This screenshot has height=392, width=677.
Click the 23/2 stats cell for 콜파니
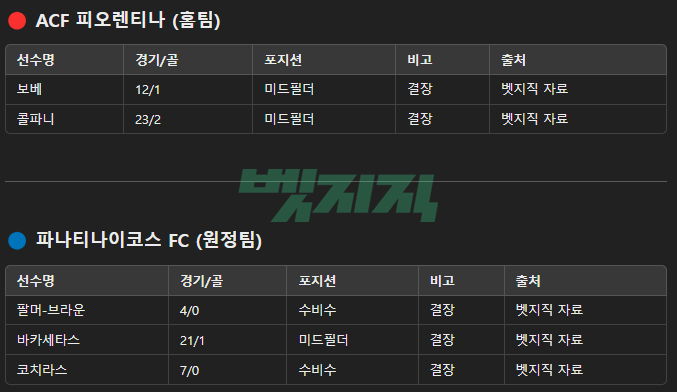[x=148, y=120]
